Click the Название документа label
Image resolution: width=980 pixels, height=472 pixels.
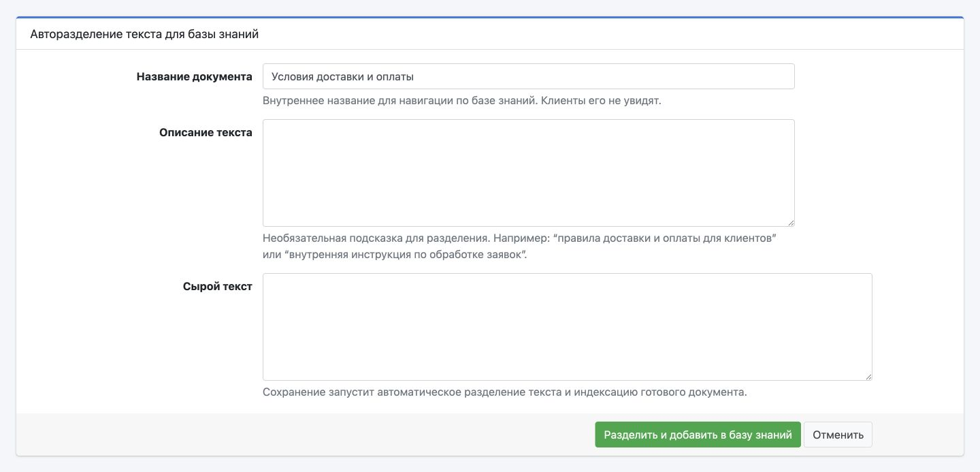195,76
